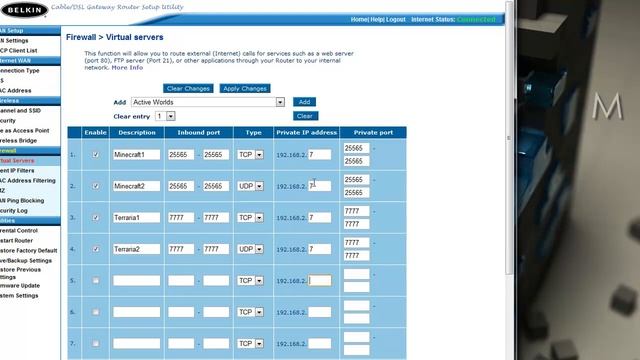Click the Add button
This screenshot has width=640, height=360.
pyautogui.click(x=304, y=102)
